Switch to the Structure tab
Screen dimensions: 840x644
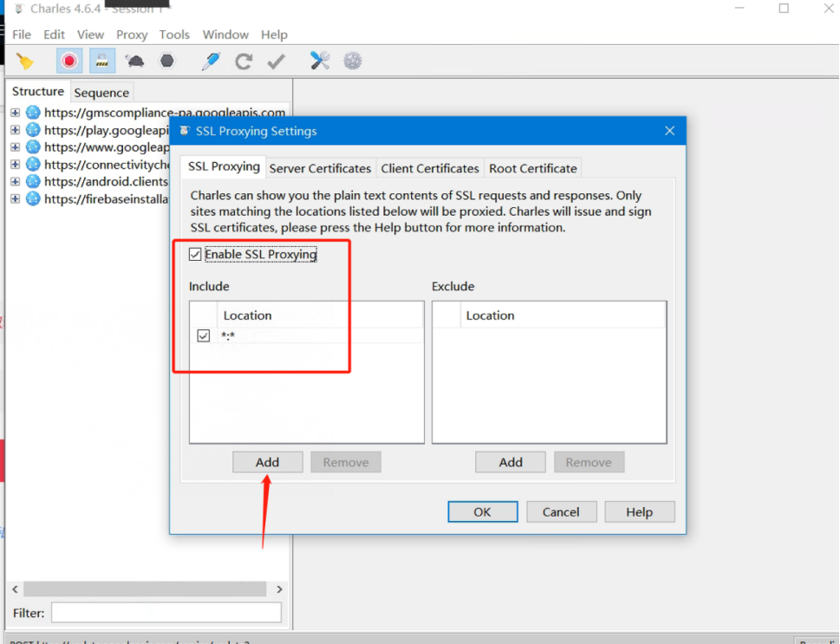coord(38,92)
